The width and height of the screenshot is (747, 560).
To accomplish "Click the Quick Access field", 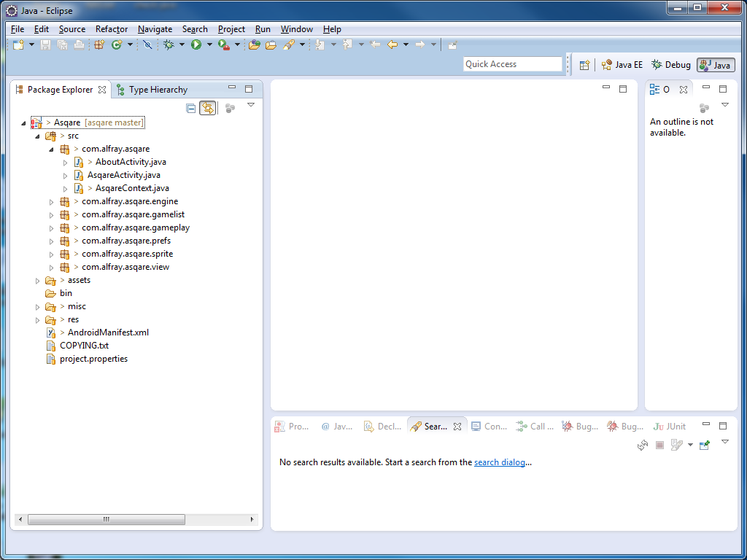I will [513, 64].
